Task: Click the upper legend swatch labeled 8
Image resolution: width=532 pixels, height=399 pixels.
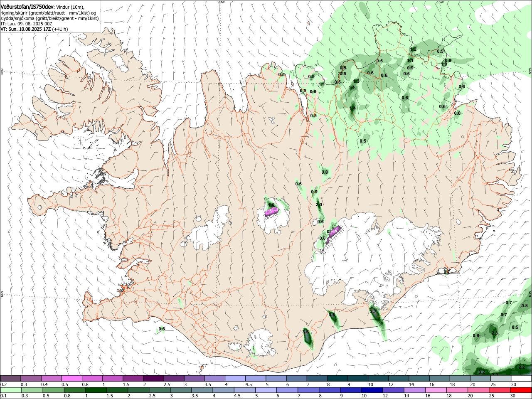Action: click(337, 379)
